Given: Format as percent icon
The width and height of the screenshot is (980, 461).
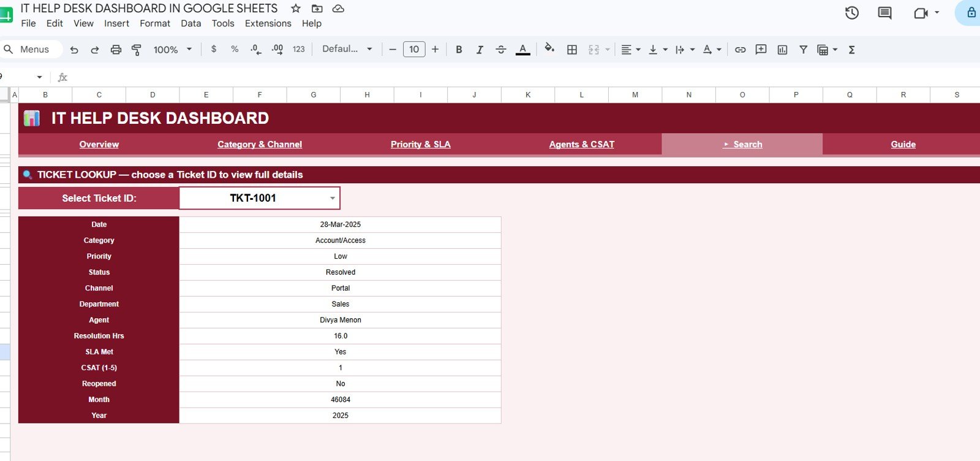Looking at the screenshot, I should (235, 49).
